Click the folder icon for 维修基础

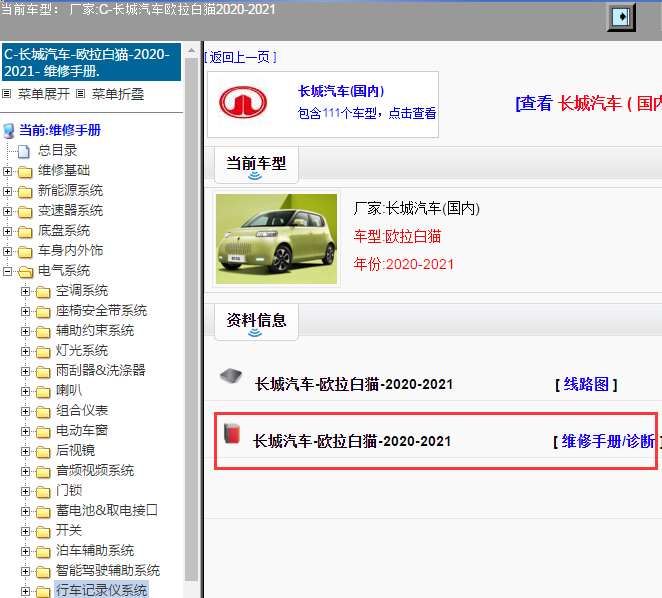[x=25, y=171]
